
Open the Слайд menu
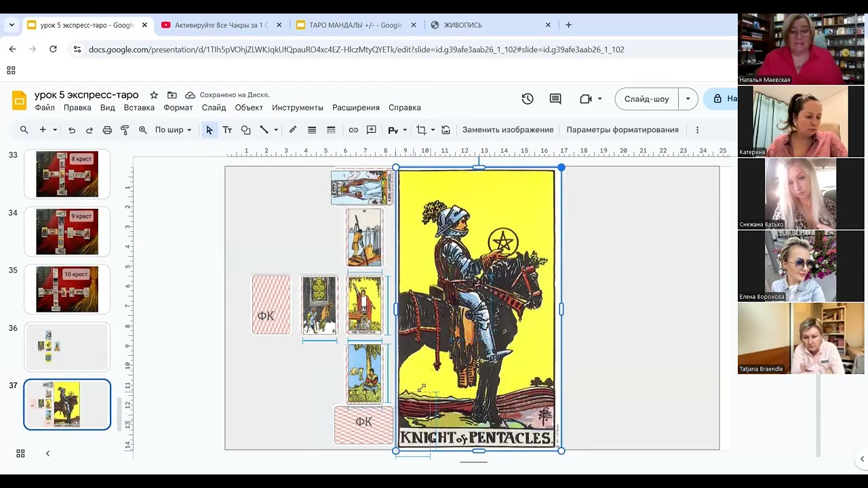[214, 108]
